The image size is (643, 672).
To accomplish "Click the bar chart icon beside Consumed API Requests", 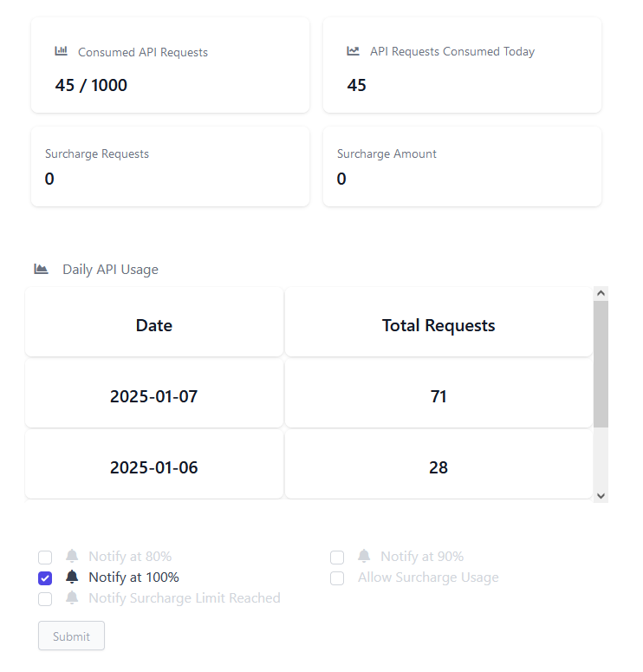I will 61,51.
